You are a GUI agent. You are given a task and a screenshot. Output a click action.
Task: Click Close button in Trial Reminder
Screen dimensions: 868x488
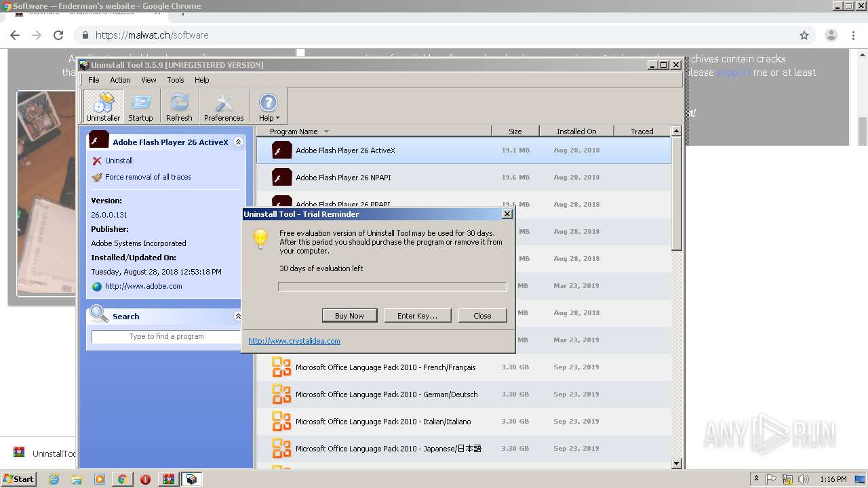coord(482,316)
